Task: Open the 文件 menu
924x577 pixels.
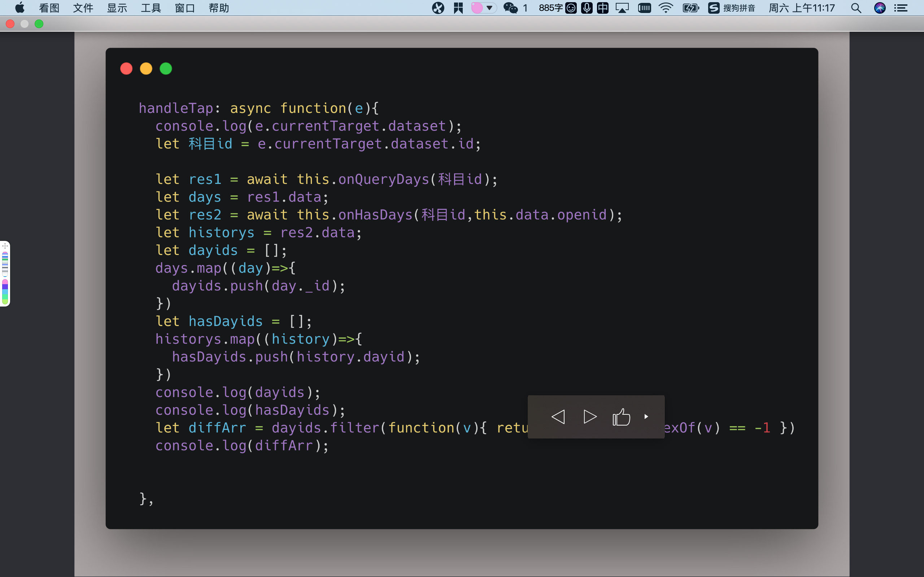Action: (x=83, y=8)
